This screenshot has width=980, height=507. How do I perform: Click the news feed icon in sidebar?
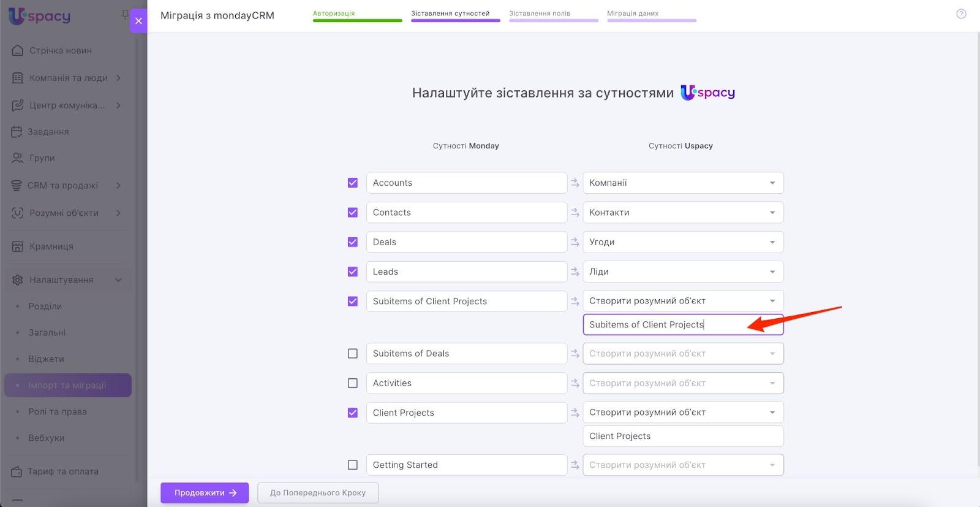[18, 50]
